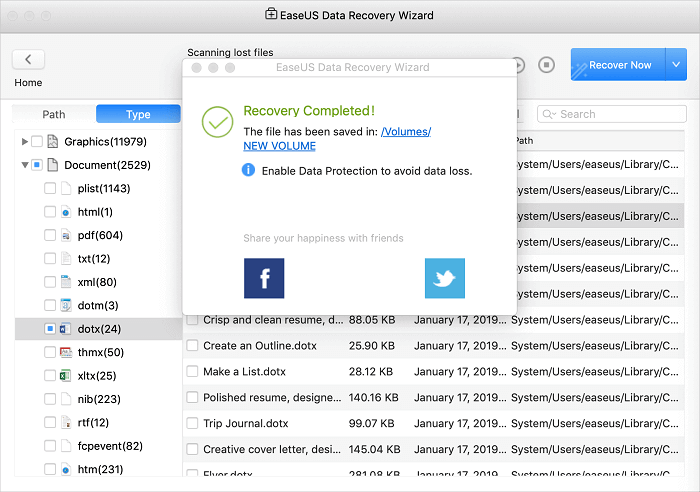Image resolution: width=700 pixels, height=492 pixels.
Task: Open the /Volumes/ saved location link
Action: [x=406, y=132]
